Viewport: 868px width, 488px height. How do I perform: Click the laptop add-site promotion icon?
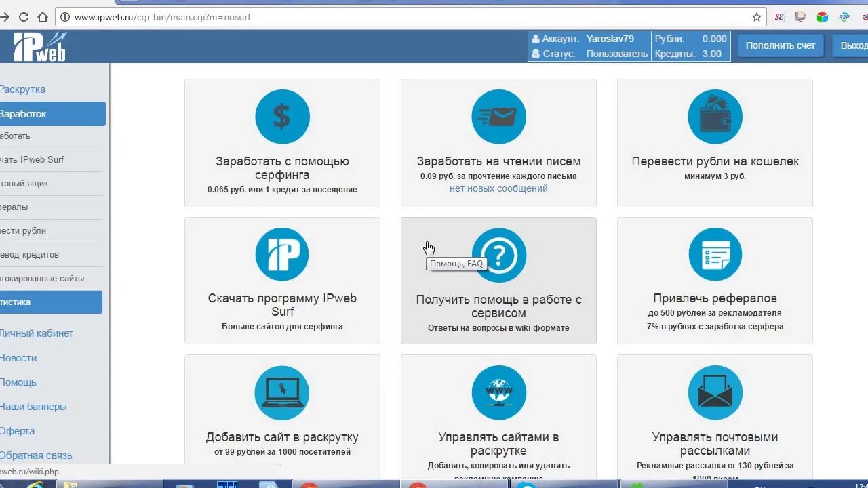(x=282, y=392)
